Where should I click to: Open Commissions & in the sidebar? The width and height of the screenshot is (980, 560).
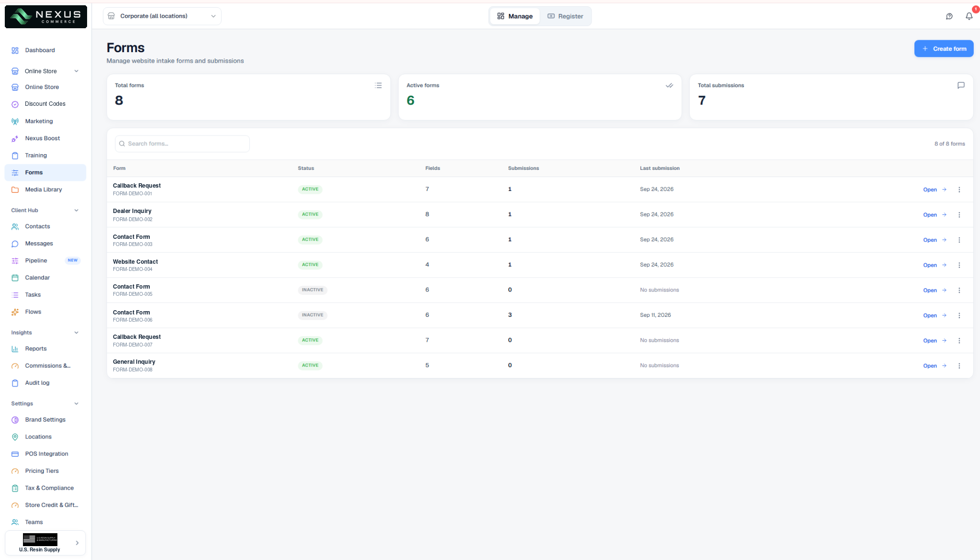point(45,366)
